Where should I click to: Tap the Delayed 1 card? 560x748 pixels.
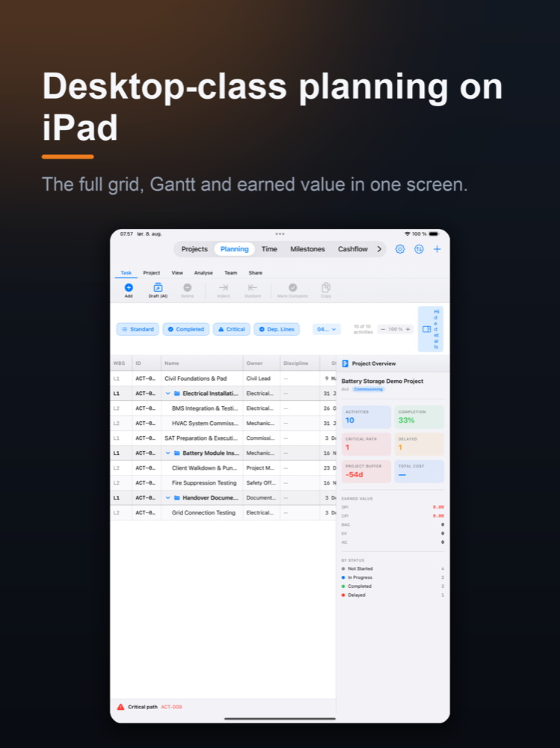(x=419, y=444)
